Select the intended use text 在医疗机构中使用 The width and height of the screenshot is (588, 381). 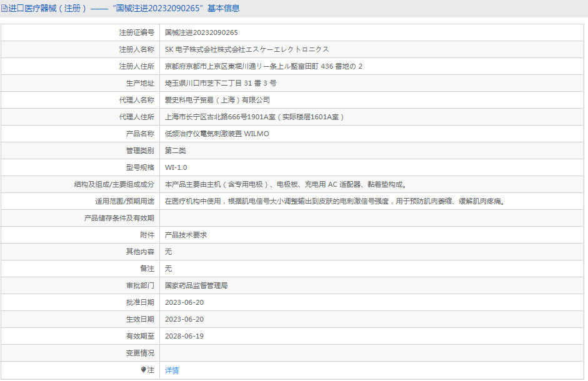pos(336,201)
